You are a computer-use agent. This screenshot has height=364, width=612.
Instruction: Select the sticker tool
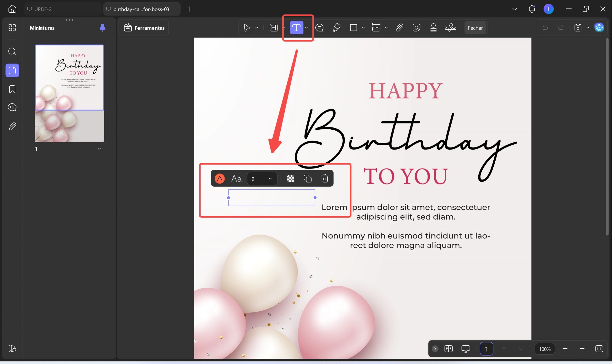click(x=416, y=28)
